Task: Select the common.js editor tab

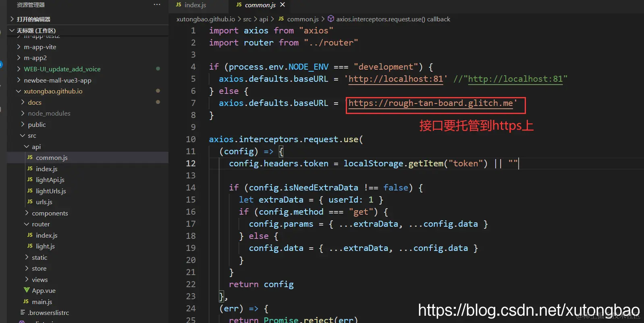Action: [x=260, y=5]
